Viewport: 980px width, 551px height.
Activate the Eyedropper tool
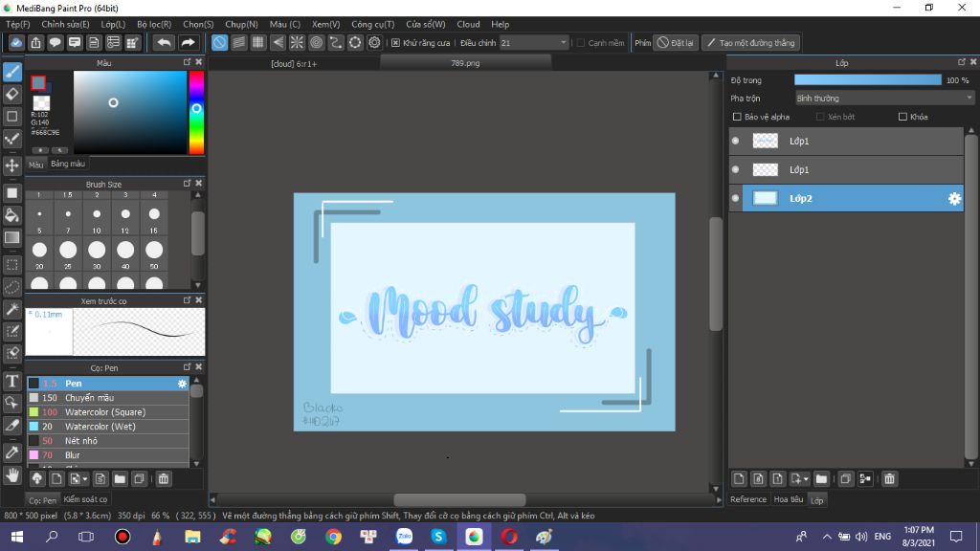pyautogui.click(x=12, y=452)
